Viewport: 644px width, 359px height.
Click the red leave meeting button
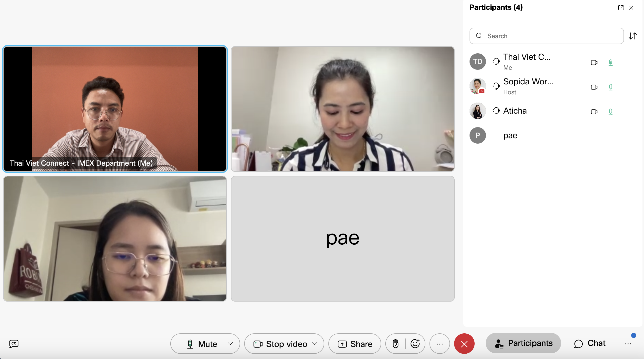(464, 344)
